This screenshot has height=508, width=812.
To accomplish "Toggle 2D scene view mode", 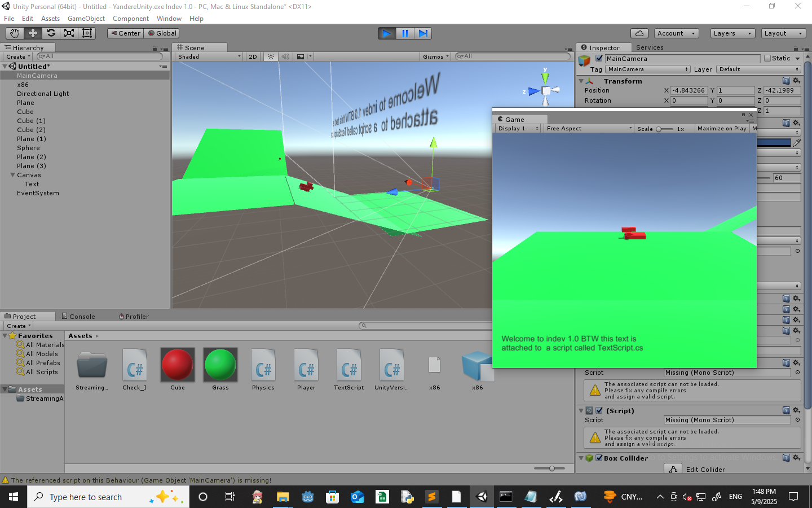I will pos(253,56).
